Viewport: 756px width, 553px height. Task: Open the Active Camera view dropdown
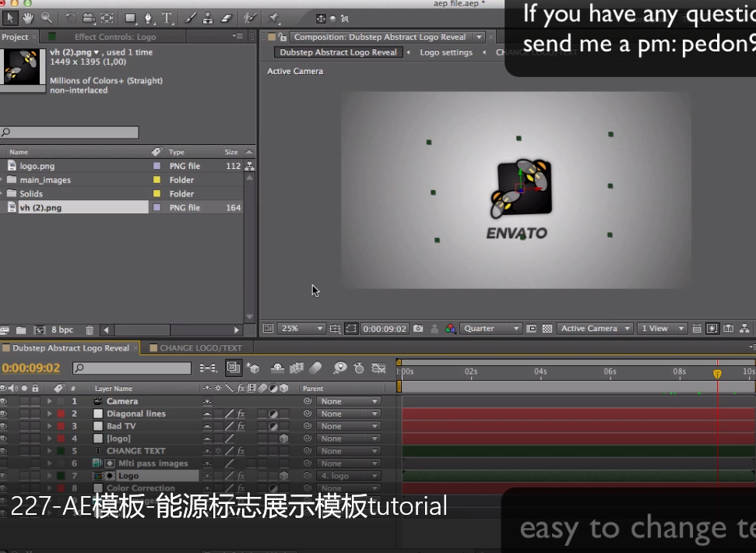click(x=595, y=329)
